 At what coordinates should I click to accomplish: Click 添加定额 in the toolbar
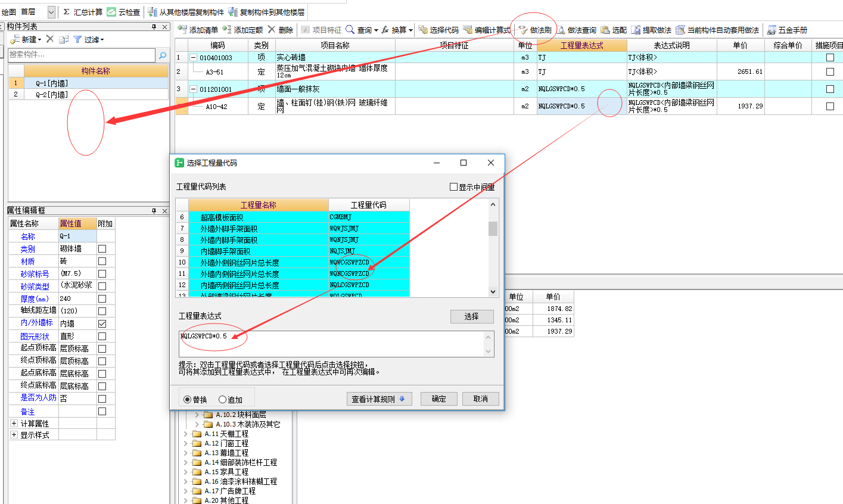242,30
